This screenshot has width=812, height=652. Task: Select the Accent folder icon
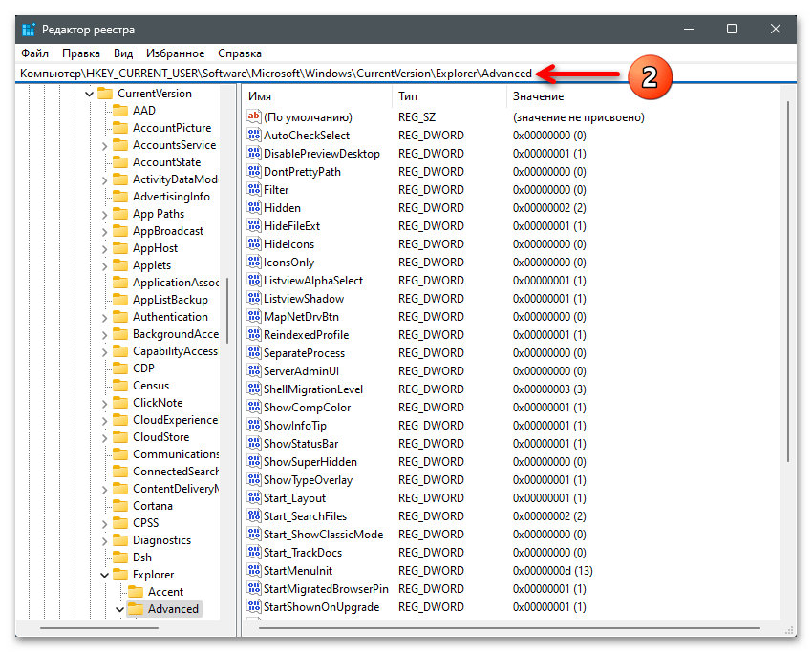[135, 592]
